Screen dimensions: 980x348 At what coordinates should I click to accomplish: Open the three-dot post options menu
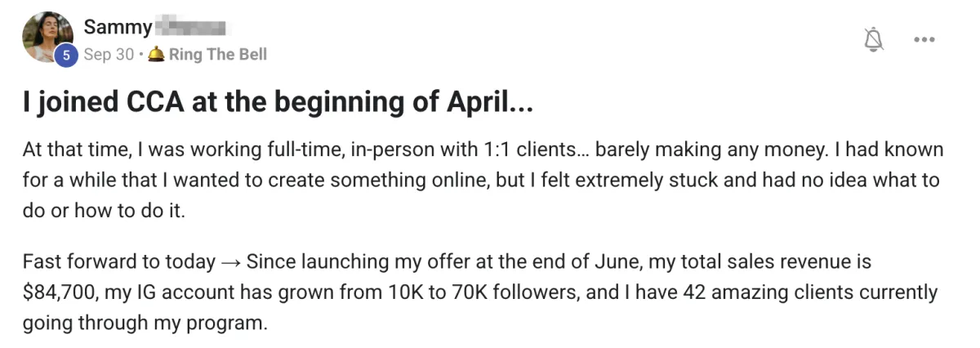924,38
